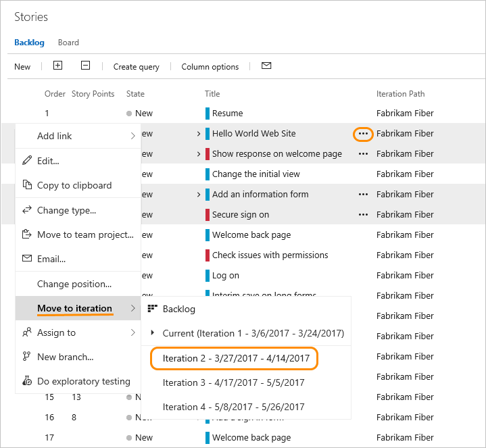
Task: Click the Create query button
Action: [136, 67]
